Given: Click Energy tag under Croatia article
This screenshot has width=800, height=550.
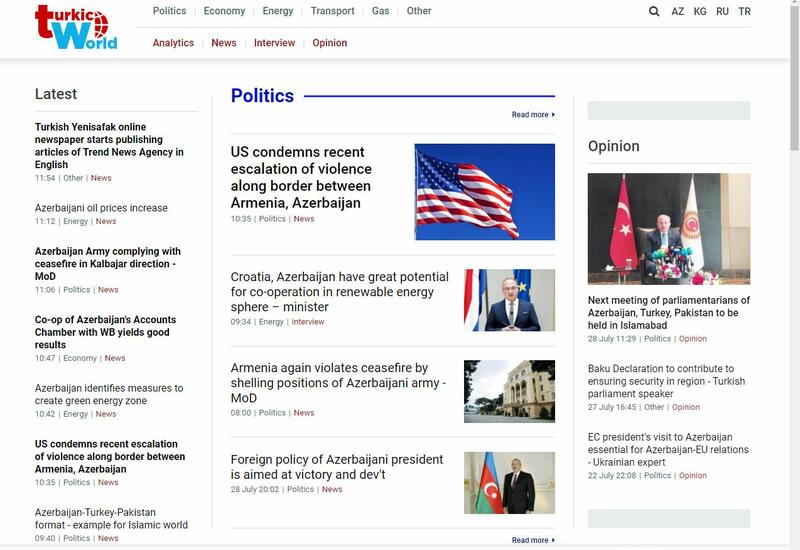Looking at the screenshot, I should coord(271,322).
